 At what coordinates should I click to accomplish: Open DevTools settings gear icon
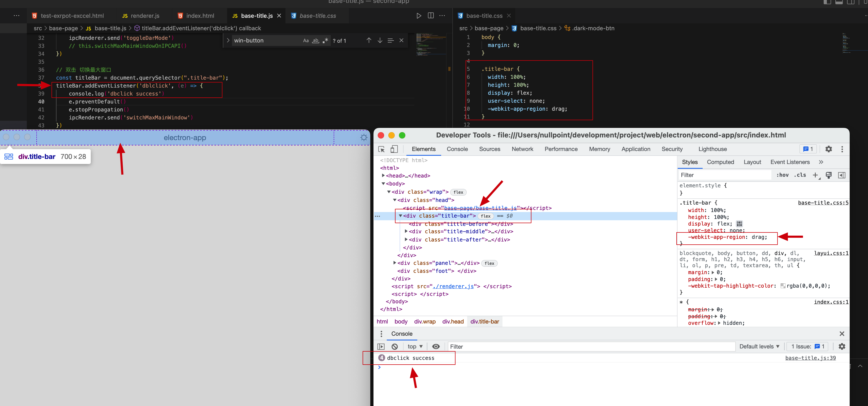tap(828, 149)
